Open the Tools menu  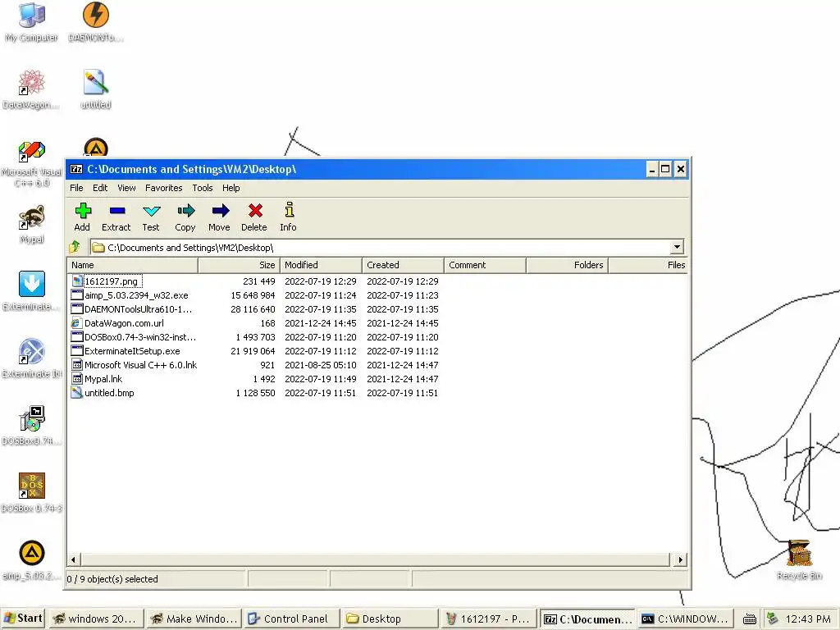[203, 188]
